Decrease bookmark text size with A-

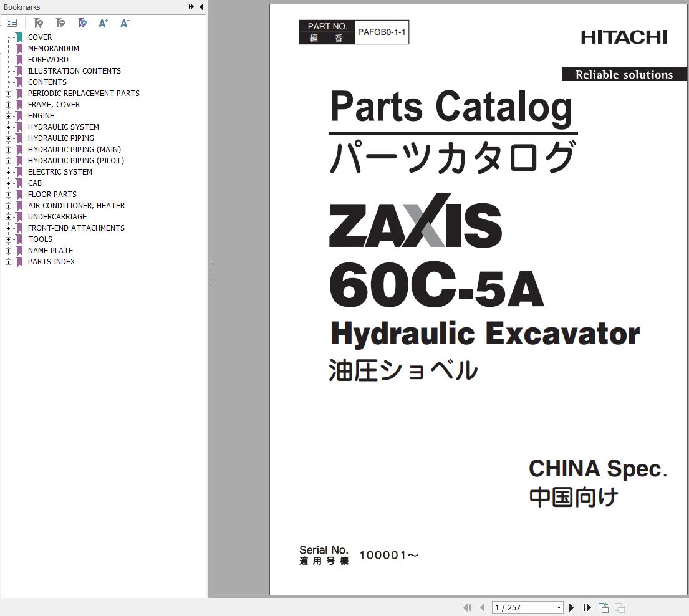[125, 23]
